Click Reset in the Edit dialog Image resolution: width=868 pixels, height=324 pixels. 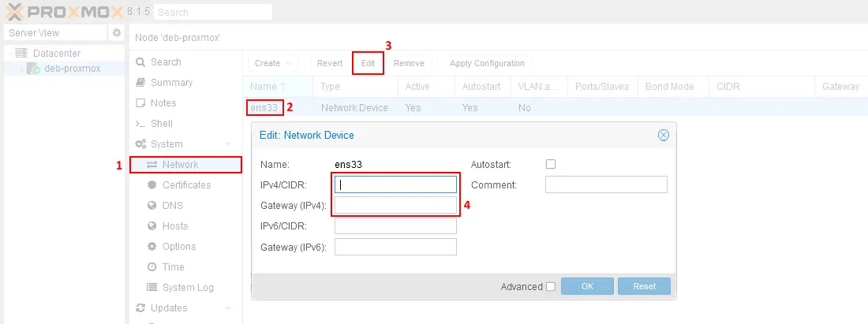click(645, 286)
